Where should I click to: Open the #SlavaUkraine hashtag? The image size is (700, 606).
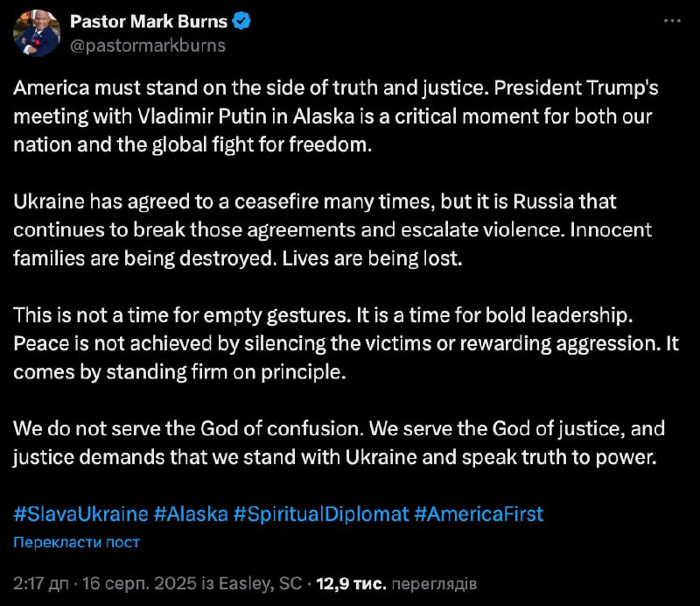(x=80, y=513)
